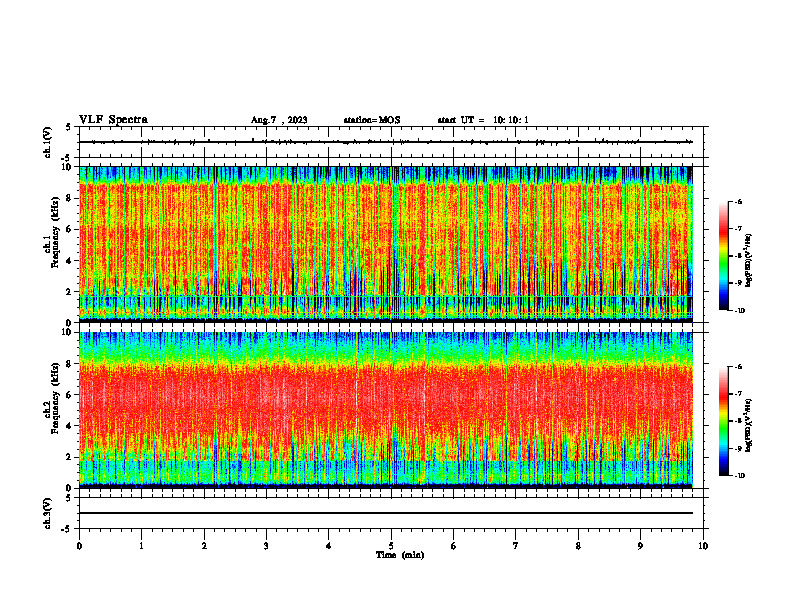Click time axis tick label "8"
This screenshot has height=612, width=792.
(x=578, y=546)
